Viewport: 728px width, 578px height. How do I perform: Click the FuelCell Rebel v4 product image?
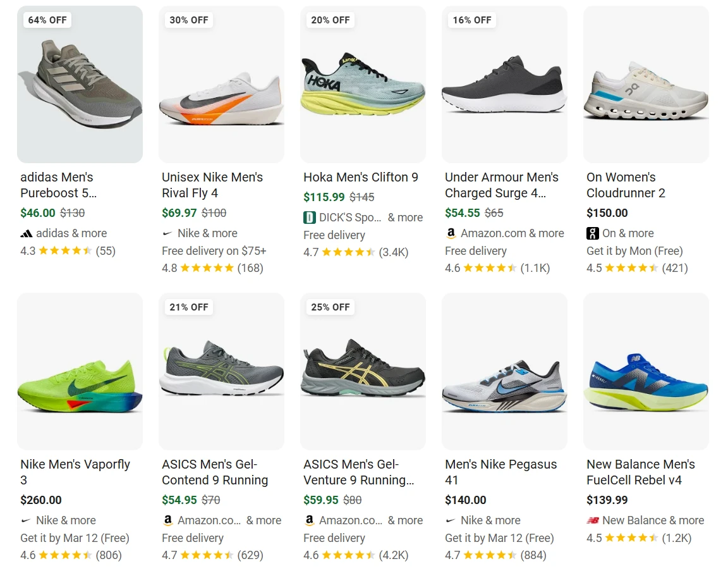(646, 371)
